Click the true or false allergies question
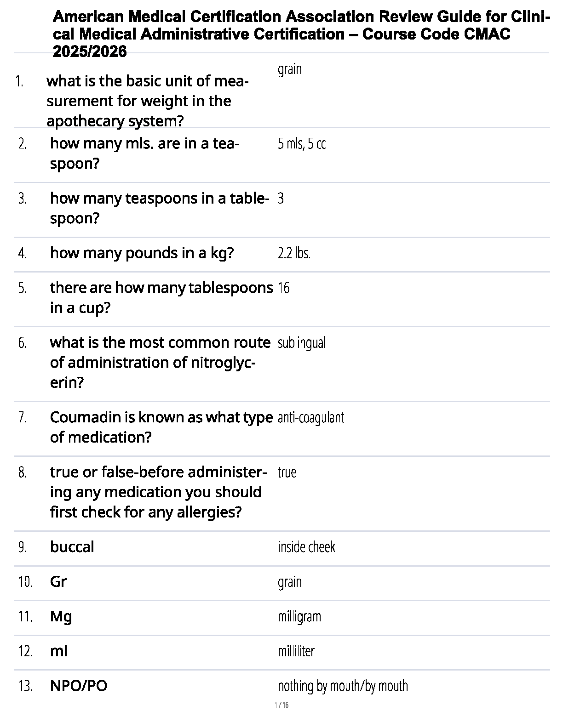This screenshot has width=563, height=728. (158, 492)
